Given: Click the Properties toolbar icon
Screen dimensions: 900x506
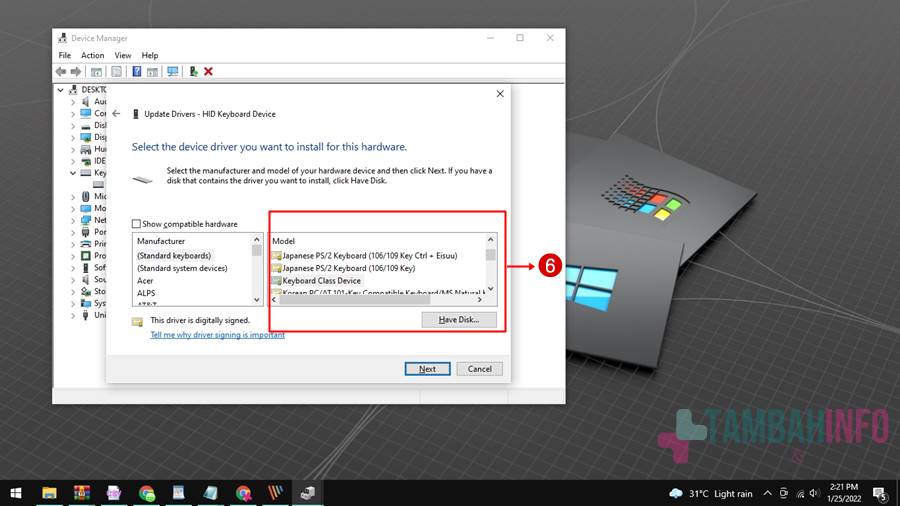Looking at the screenshot, I should [x=117, y=72].
